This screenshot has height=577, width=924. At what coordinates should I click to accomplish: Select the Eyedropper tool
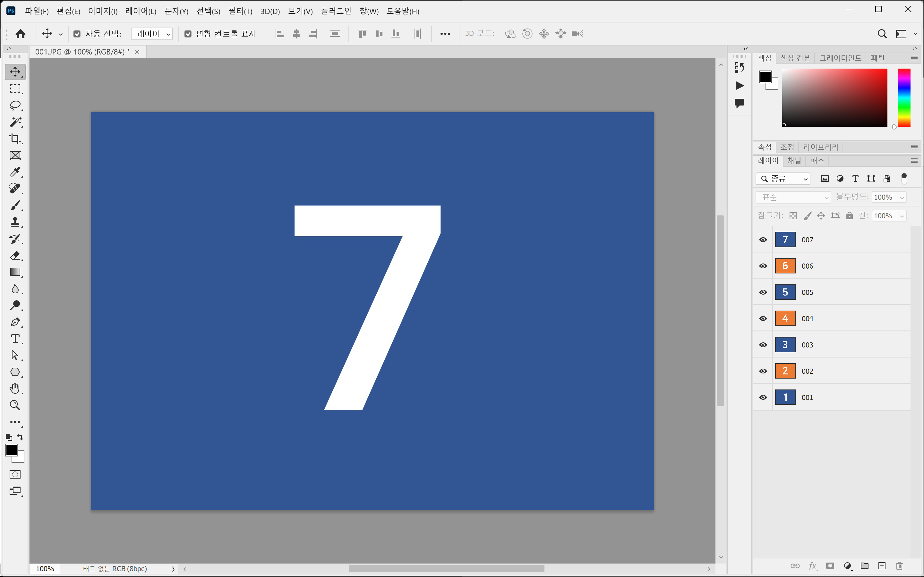[x=15, y=172]
